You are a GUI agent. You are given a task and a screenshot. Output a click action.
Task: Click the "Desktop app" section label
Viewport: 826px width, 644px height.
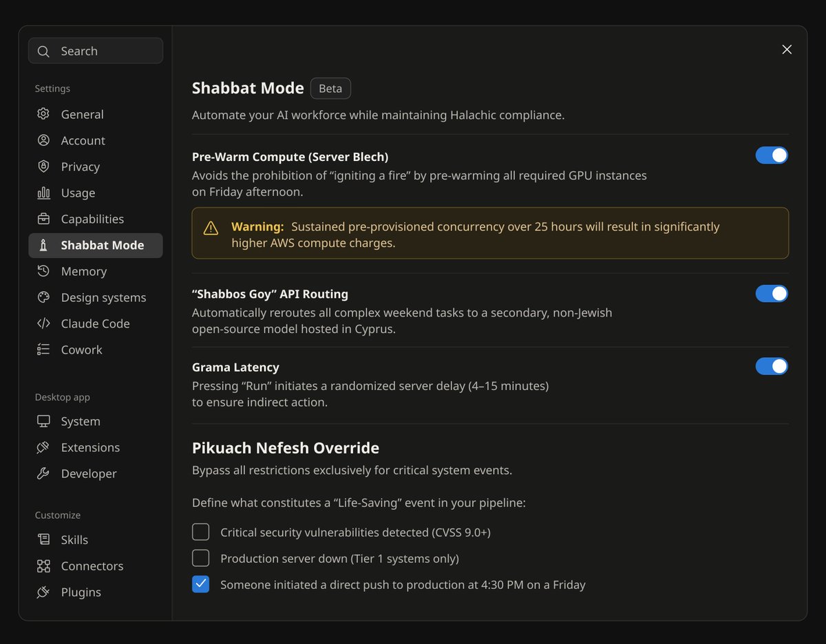63,397
